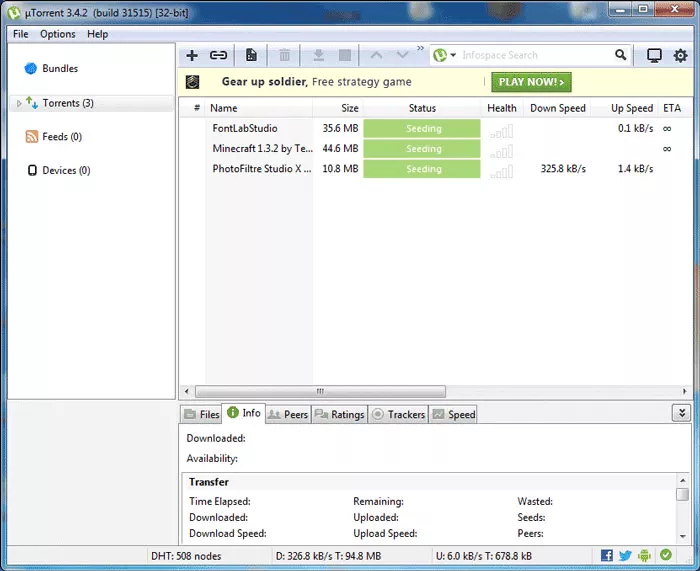The image size is (700, 571).
Task: Click the Bundles blue icon
Action: click(x=30, y=68)
